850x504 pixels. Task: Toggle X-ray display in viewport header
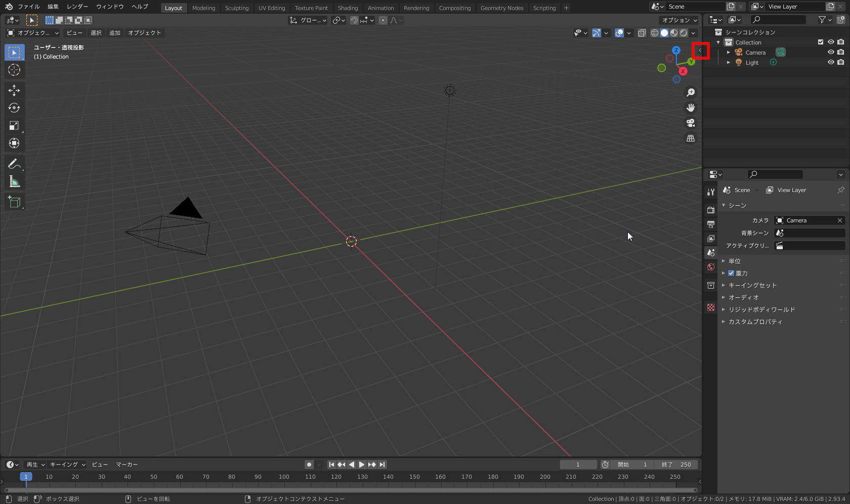tap(642, 33)
